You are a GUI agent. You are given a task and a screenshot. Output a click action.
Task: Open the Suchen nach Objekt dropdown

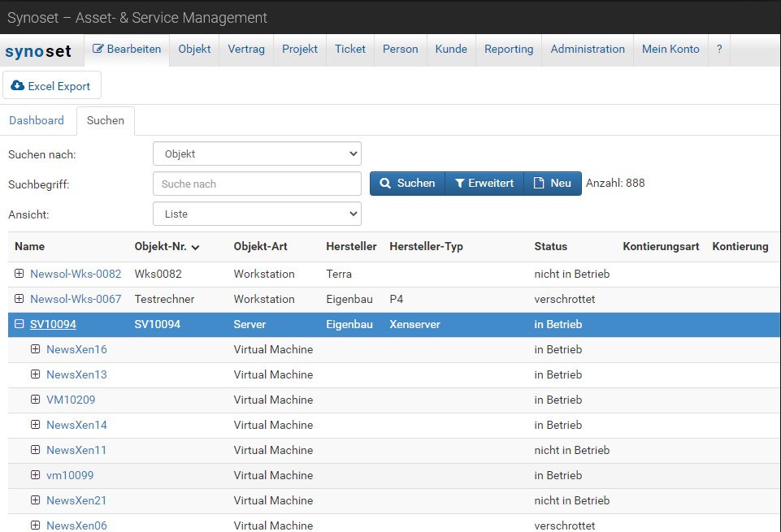257,154
